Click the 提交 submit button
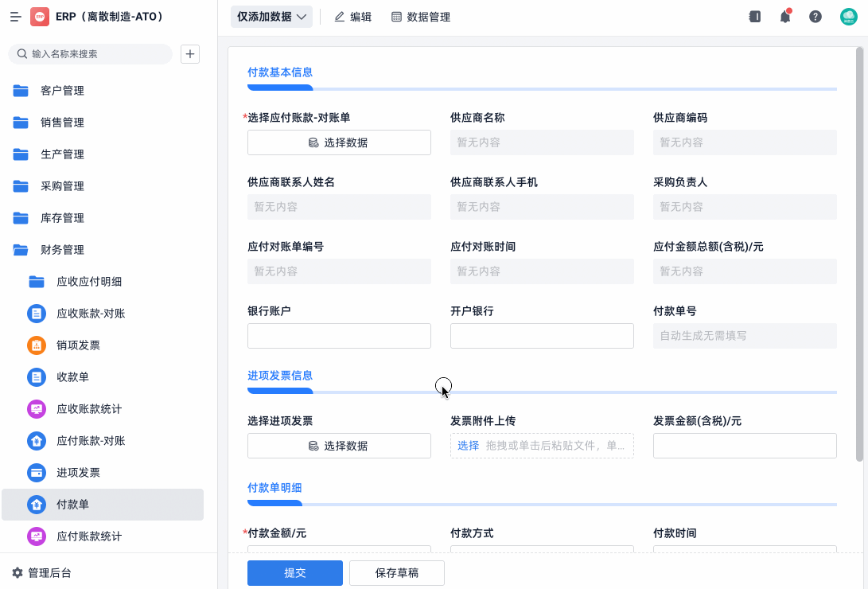 point(294,572)
